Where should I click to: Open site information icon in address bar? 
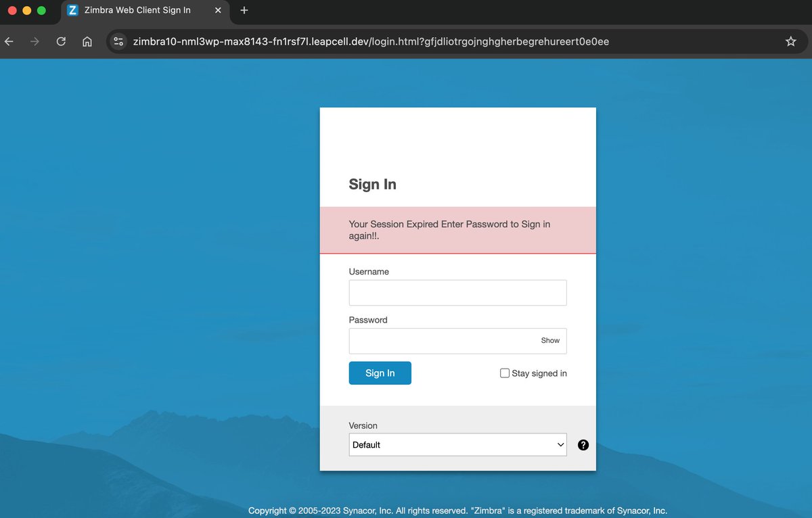click(118, 41)
